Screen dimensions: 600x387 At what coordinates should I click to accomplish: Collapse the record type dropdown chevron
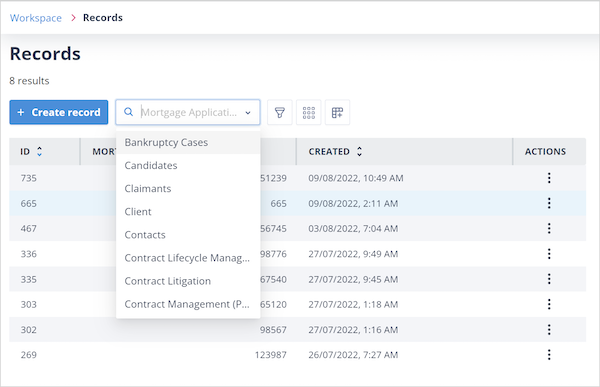pyautogui.click(x=248, y=113)
